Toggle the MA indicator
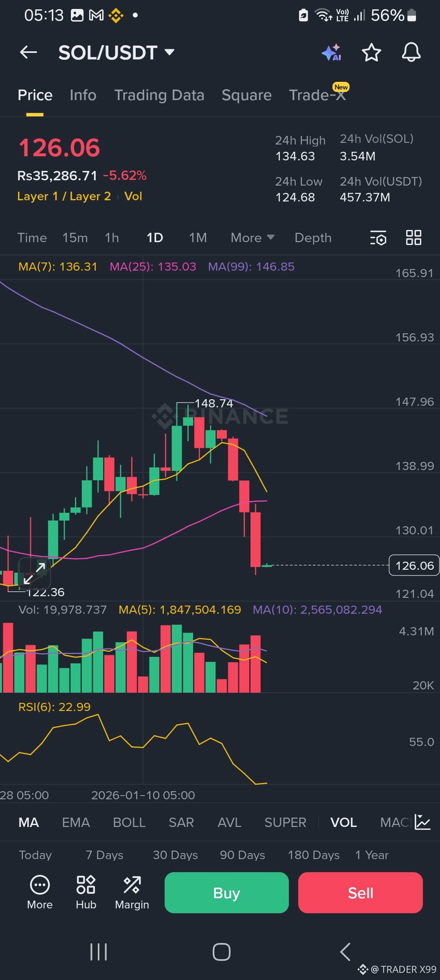The image size is (440, 980). coord(28,822)
